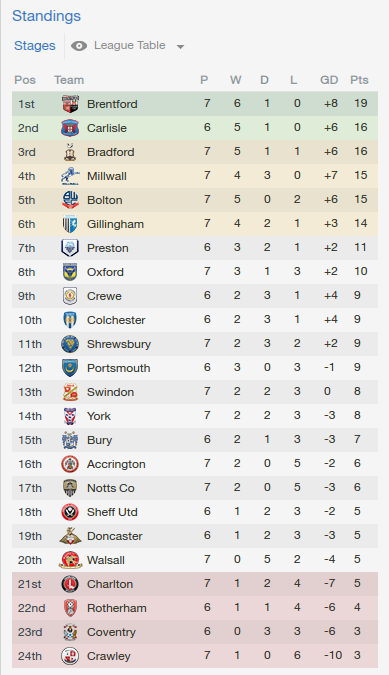Click the Portsmouth club badge icon
The width and height of the screenshot is (389, 675).
[x=70, y=368]
